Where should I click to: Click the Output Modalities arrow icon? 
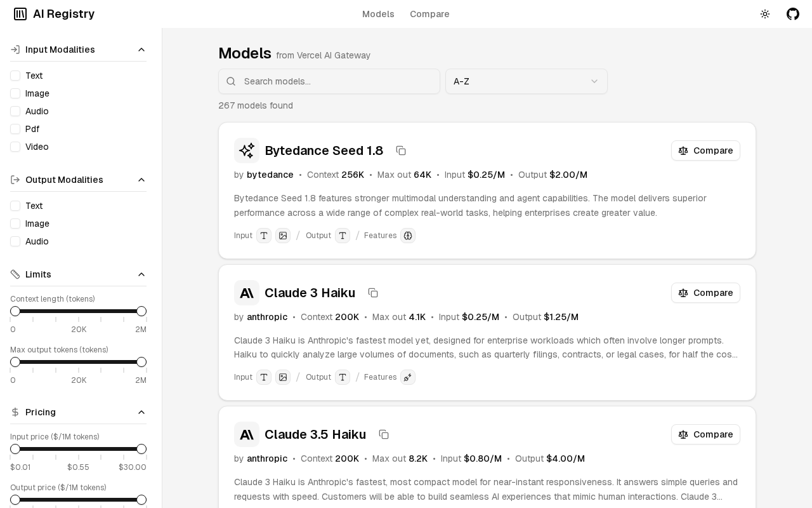[15, 180]
